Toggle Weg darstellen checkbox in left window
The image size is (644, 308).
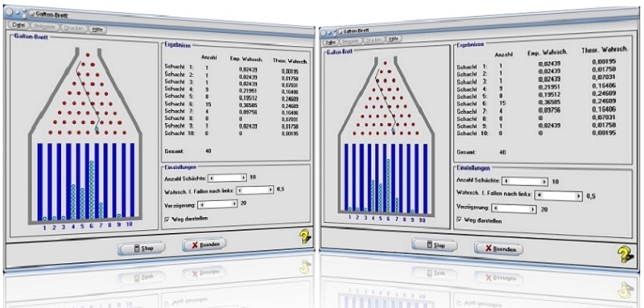coord(167,219)
